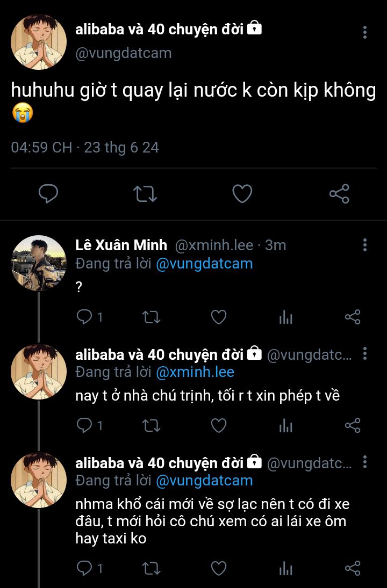
Task: Share Lê Xuân Minh's reply
Action: point(353,317)
